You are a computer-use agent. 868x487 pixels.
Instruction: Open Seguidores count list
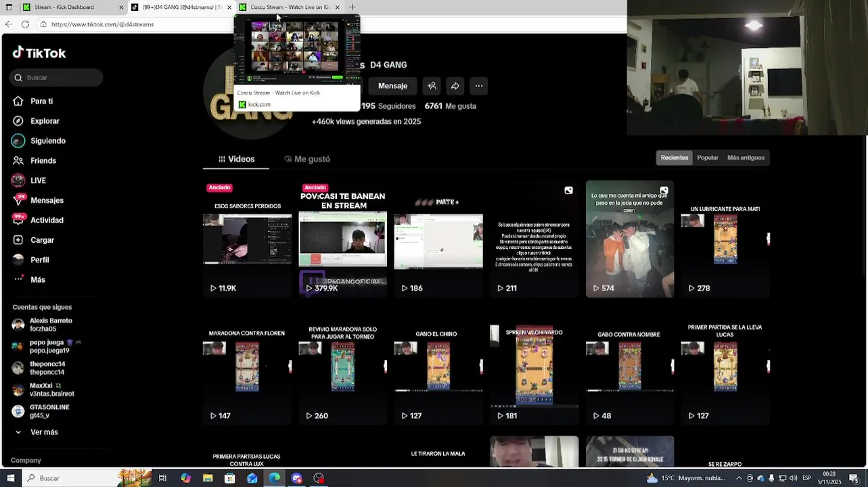tap(388, 106)
